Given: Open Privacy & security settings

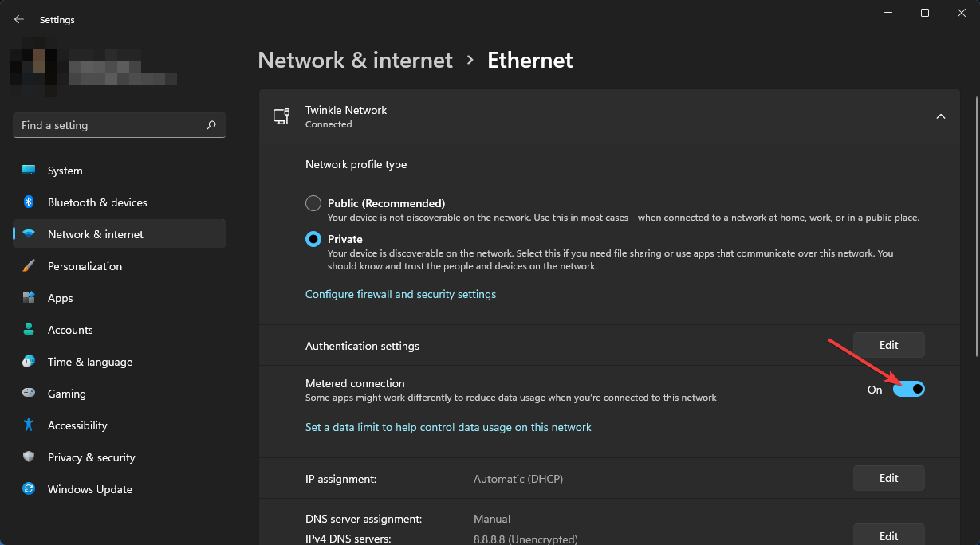Looking at the screenshot, I should pyautogui.click(x=91, y=457).
